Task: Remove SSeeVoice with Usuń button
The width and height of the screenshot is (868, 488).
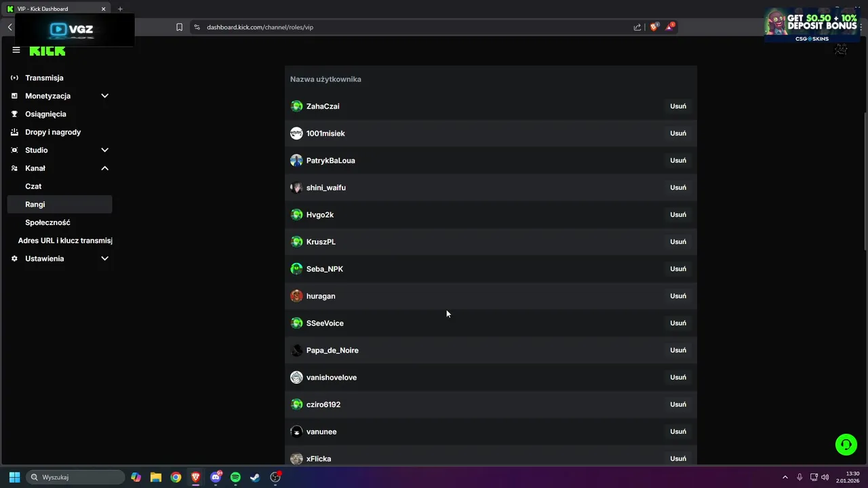Action: [678, 323]
